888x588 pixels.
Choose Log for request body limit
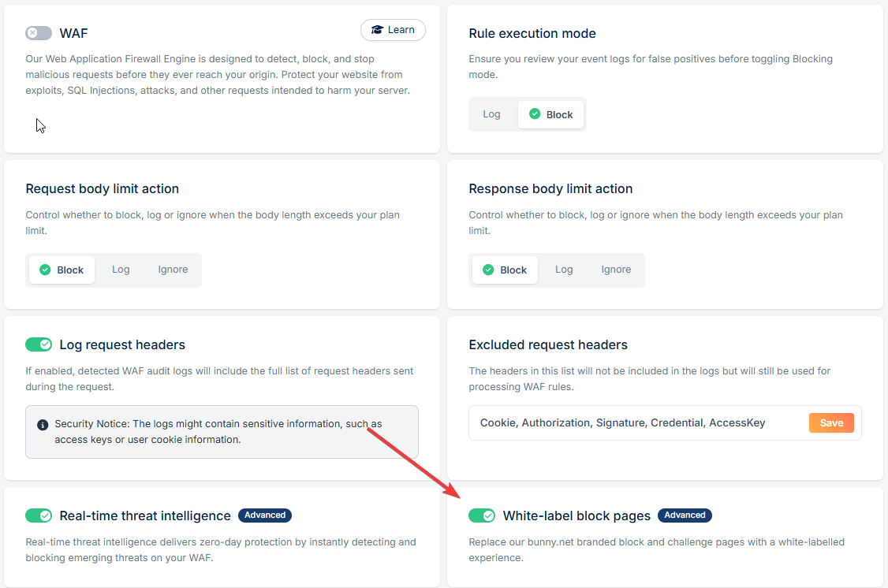tap(121, 270)
